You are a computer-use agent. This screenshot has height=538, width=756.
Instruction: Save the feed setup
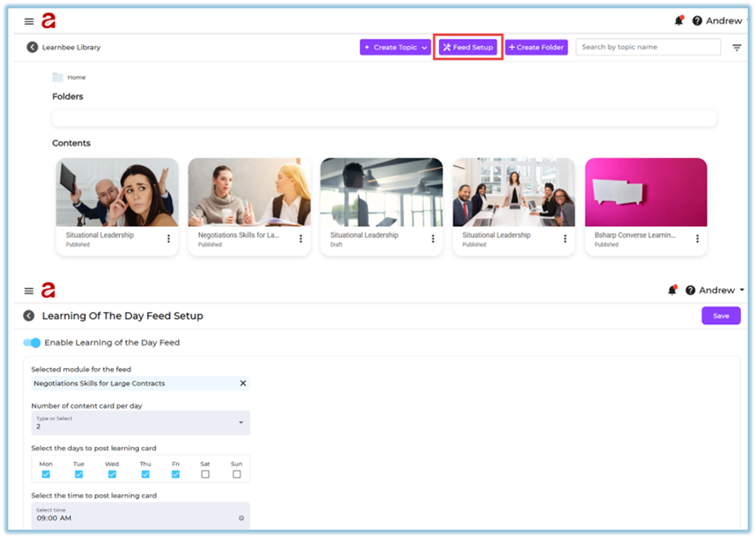pyautogui.click(x=720, y=316)
